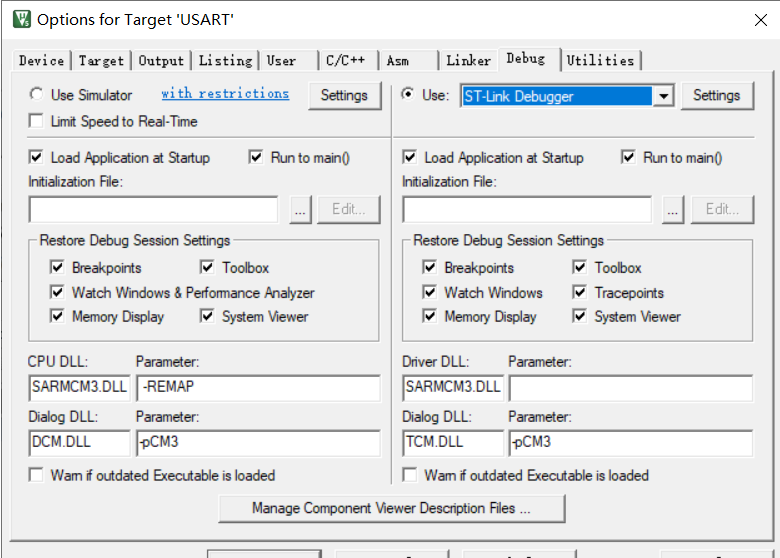Viewport: 780px width, 558px height.
Task: Open ST-Link Debugger Settings button
Action: pyautogui.click(x=717, y=95)
